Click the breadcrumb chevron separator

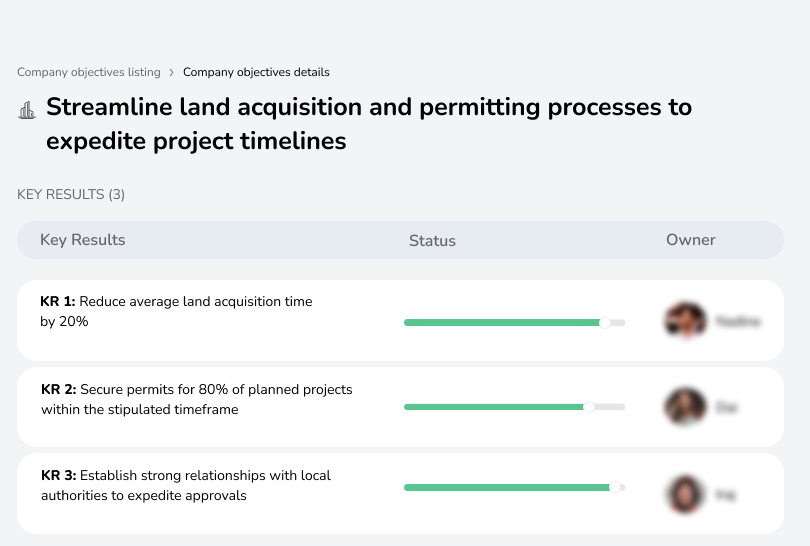pos(172,72)
